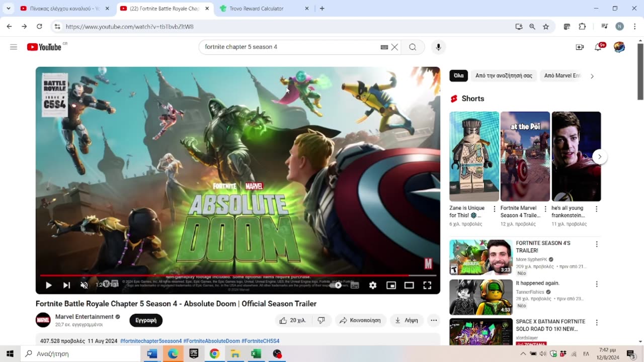The width and height of the screenshot is (644, 362).
Task: Switch to the Trovo Reward Calculator tab
Action: [264, 9]
